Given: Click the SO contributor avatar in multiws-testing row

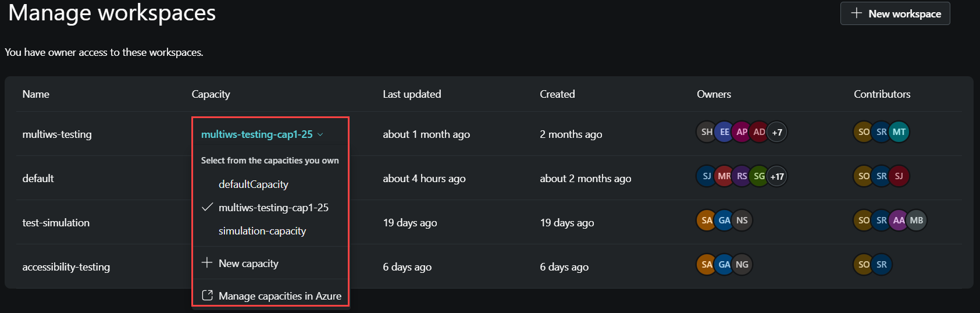Looking at the screenshot, I should [864, 132].
